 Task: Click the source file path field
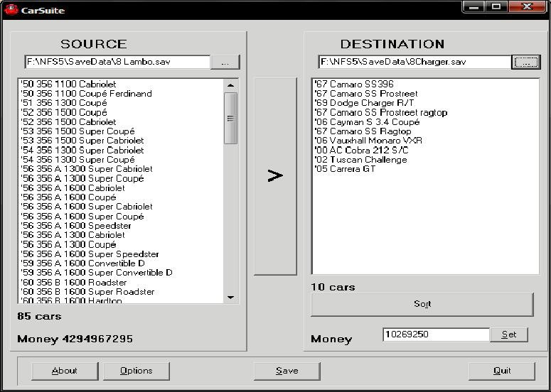click(x=117, y=62)
